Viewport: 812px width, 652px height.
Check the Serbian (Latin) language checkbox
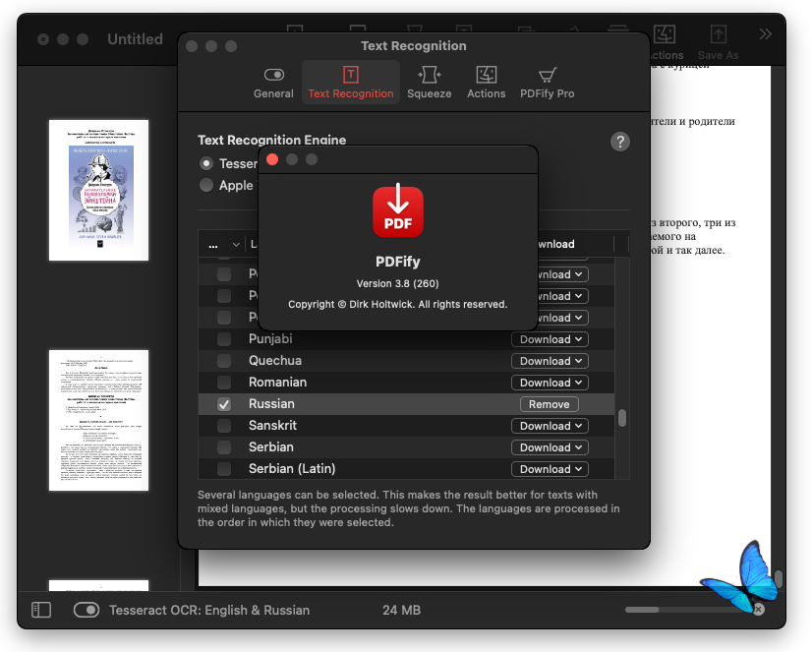coord(224,469)
